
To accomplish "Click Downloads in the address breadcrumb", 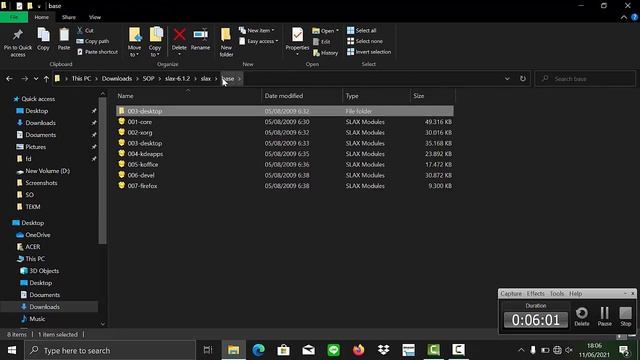I will [x=117, y=79].
